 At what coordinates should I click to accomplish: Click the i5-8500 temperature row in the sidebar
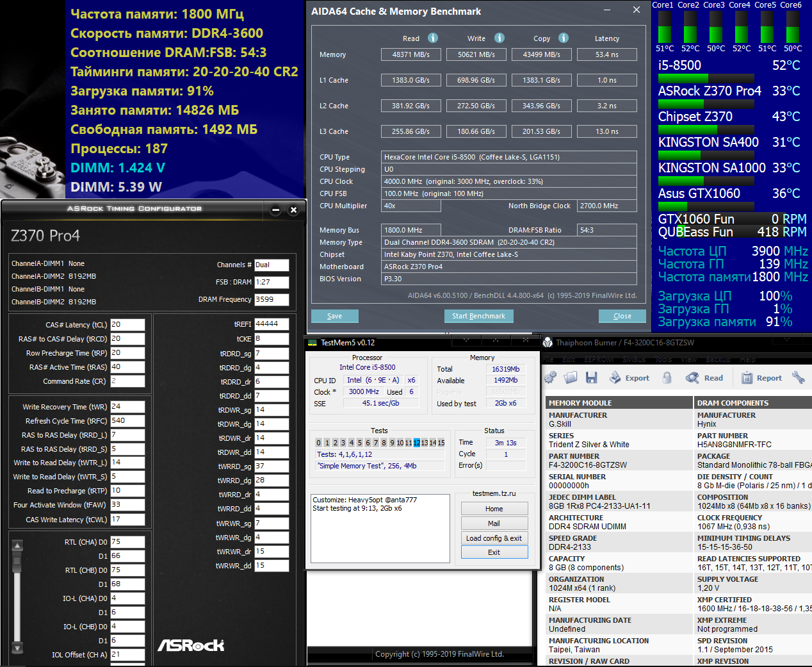729,65
